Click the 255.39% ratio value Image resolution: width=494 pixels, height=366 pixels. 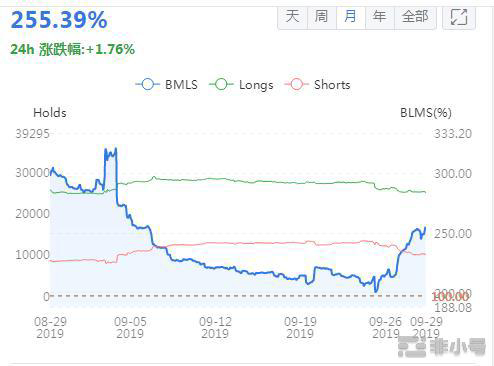pyautogui.click(x=59, y=20)
